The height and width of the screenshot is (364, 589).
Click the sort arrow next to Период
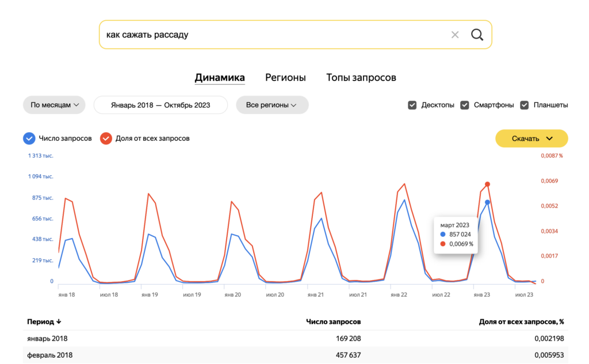tap(59, 321)
